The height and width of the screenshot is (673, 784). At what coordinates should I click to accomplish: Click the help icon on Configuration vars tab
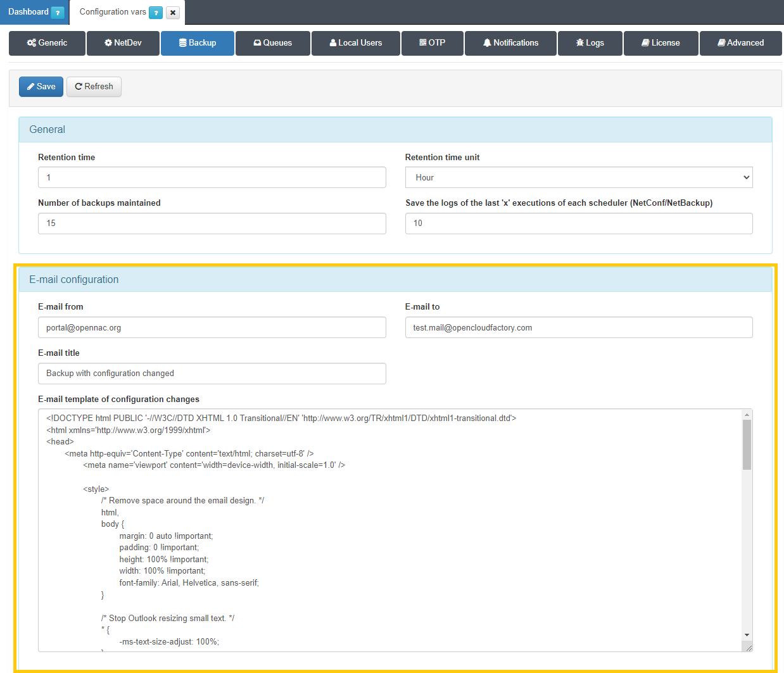pos(156,13)
